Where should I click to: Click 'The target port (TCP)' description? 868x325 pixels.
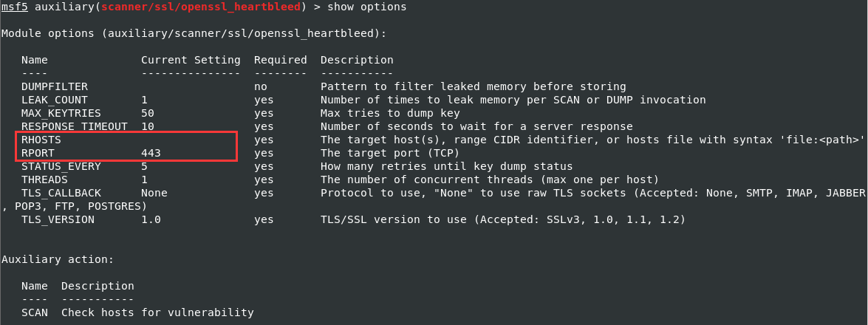389,153
